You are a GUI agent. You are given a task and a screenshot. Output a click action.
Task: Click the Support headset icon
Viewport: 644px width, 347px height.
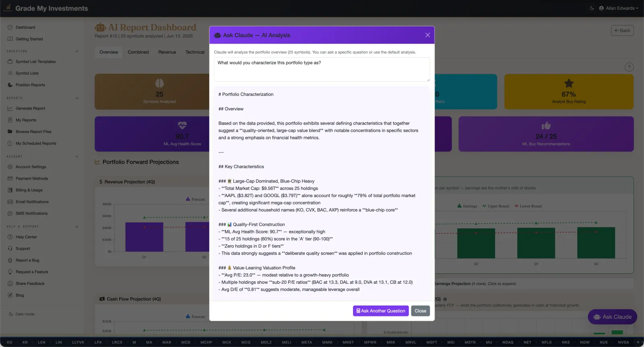click(10, 249)
